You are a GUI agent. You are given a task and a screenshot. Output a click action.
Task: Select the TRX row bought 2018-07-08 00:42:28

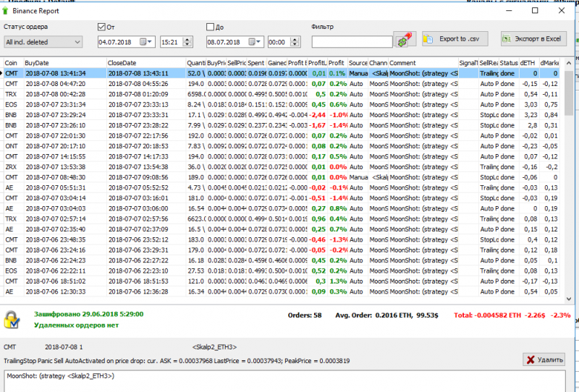click(x=282, y=94)
